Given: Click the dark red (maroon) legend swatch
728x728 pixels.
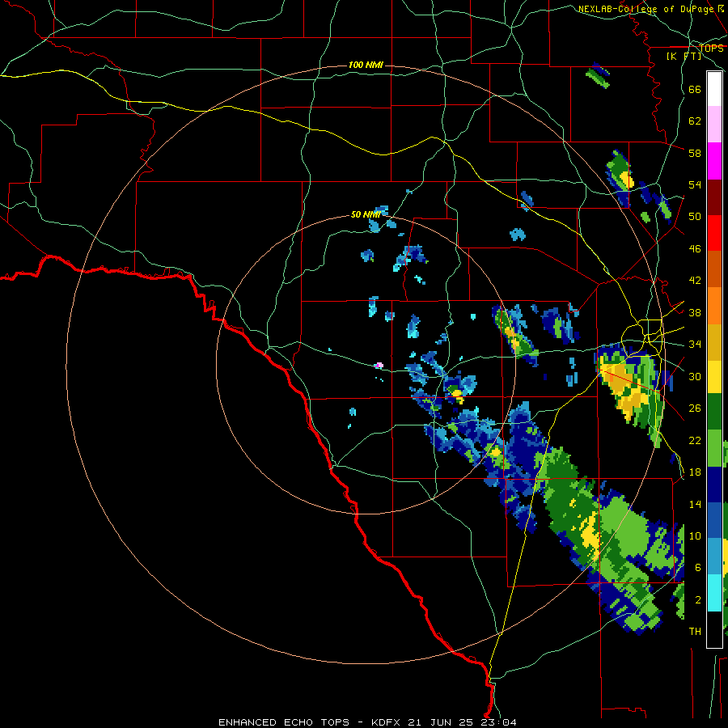Looking at the screenshot, I should point(714,197).
